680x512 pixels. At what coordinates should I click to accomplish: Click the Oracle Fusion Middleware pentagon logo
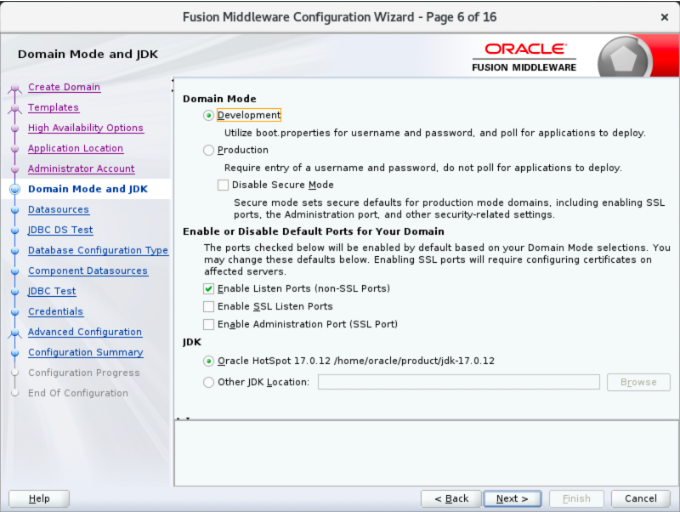624,58
